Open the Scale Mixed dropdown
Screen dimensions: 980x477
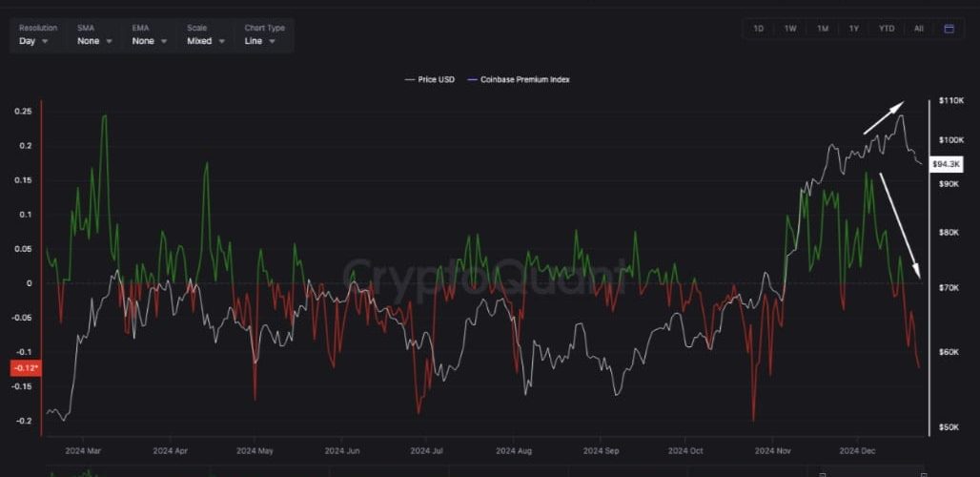click(207, 41)
